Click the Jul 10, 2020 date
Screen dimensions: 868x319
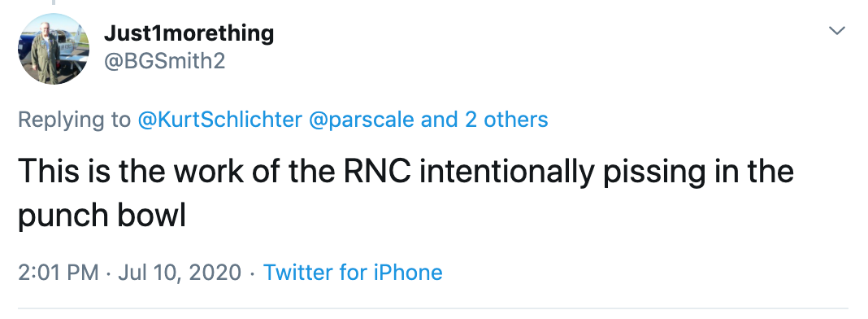coord(180,273)
